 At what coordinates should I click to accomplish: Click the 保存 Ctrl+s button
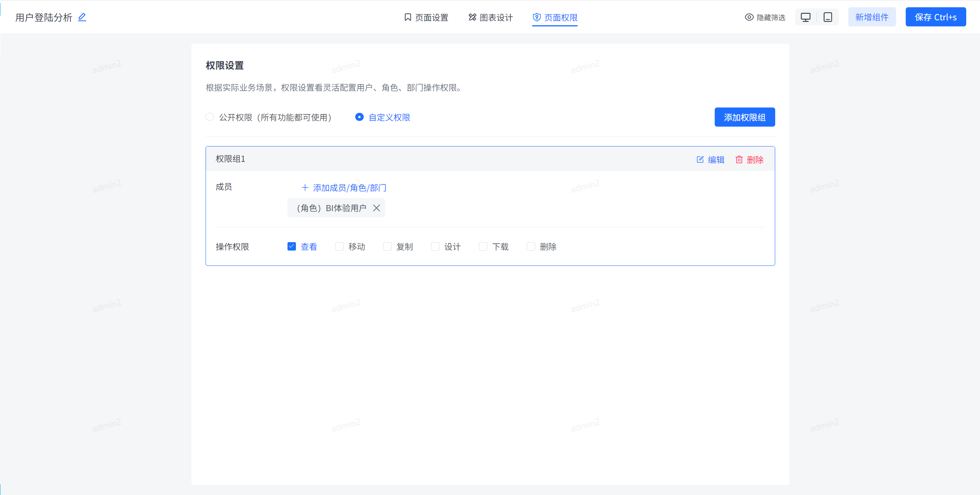[936, 17]
